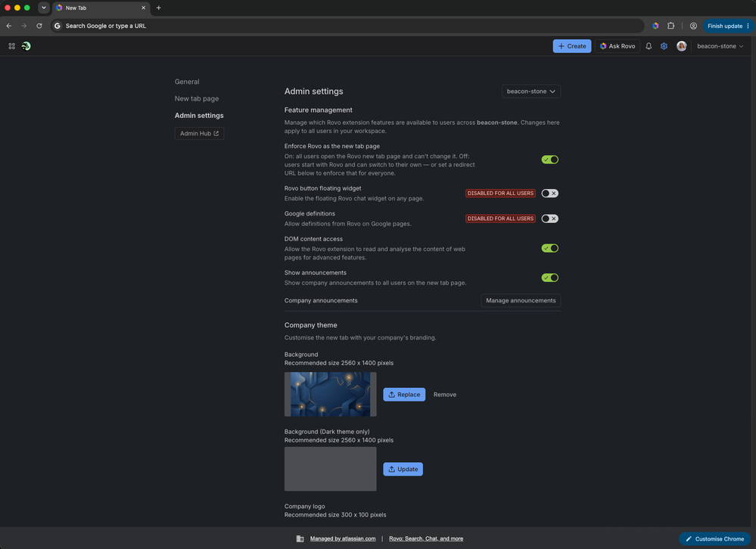The image size is (756, 549).
Task: Open notifications bell icon
Action: point(649,46)
